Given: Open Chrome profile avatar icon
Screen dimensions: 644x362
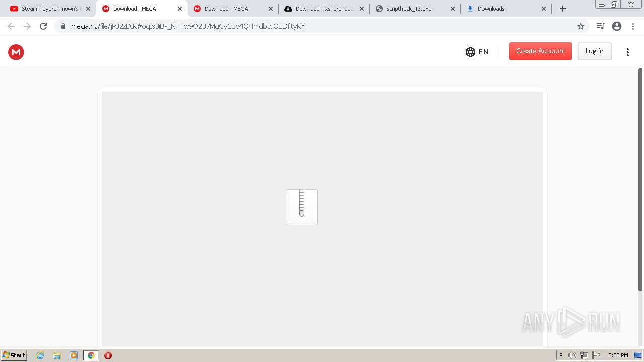Looking at the screenshot, I should (617, 26).
